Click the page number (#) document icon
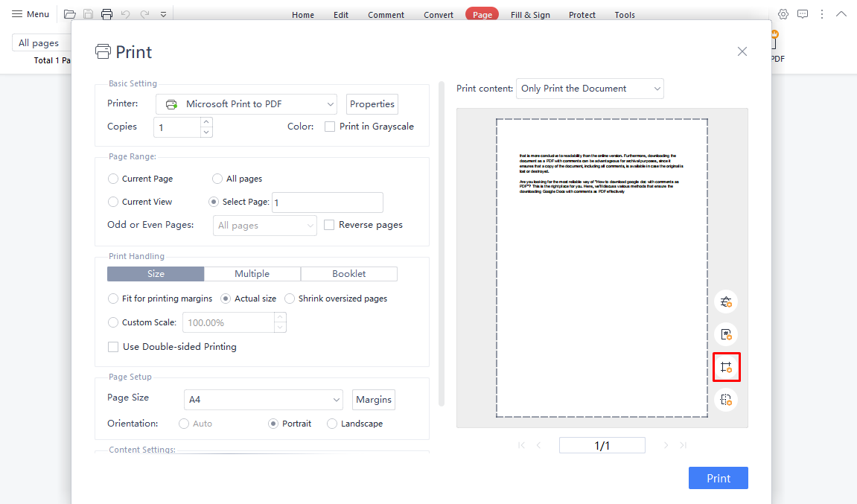Image resolution: width=857 pixels, height=504 pixels. tap(726, 334)
